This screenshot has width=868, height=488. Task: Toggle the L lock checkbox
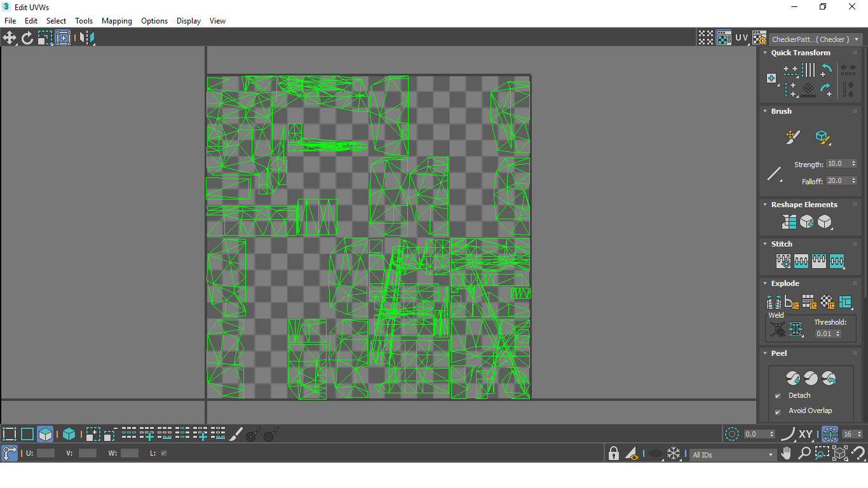tap(164, 453)
